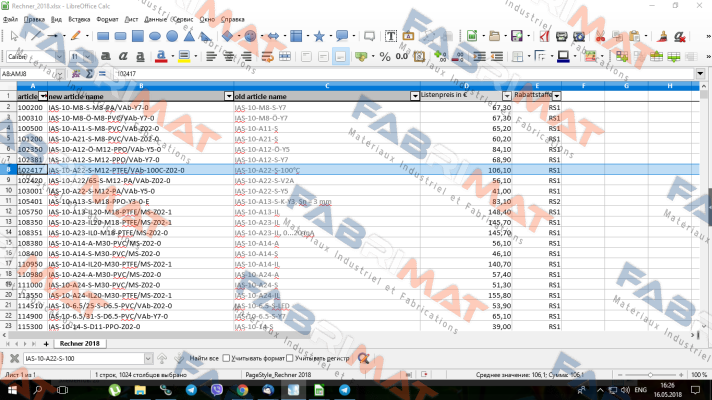This screenshot has width=712, height=400.
Task: Select the star shapes tool
Action: [x=319, y=36]
